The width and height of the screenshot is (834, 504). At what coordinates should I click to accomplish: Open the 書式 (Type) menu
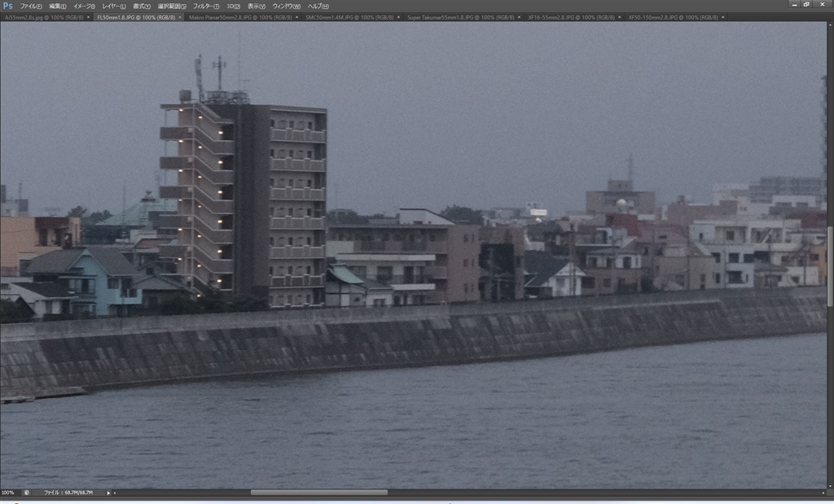click(142, 7)
